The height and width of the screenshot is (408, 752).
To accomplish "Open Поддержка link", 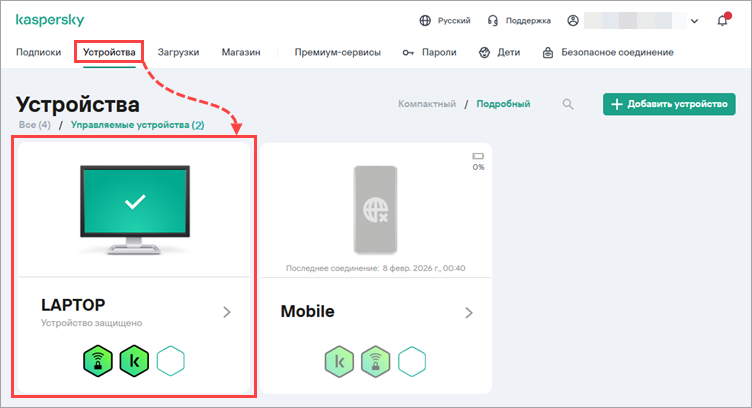I will pyautogui.click(x=528, y=21).
